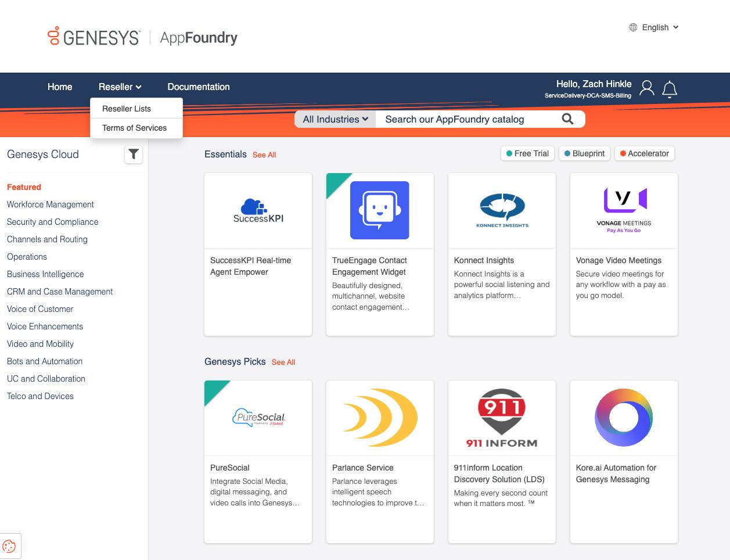Click the Genesys logo
This screenshot has height=560, width=730.
(93, 36)
